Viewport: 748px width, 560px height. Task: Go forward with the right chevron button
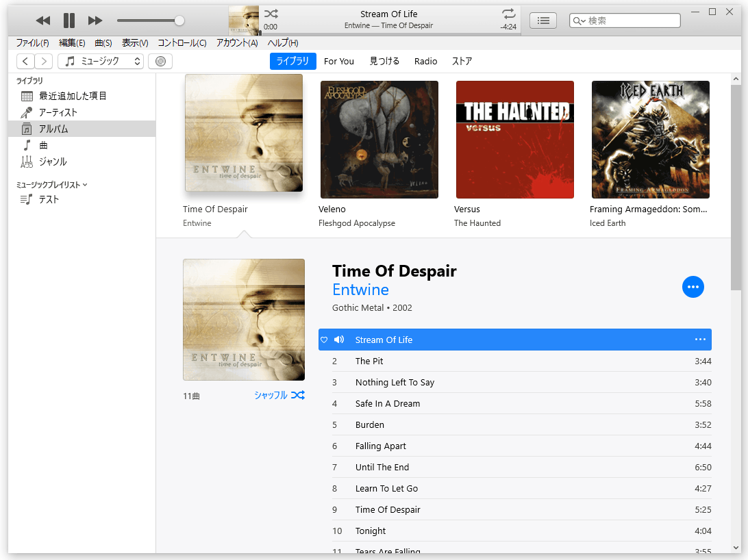pos(43,61)
